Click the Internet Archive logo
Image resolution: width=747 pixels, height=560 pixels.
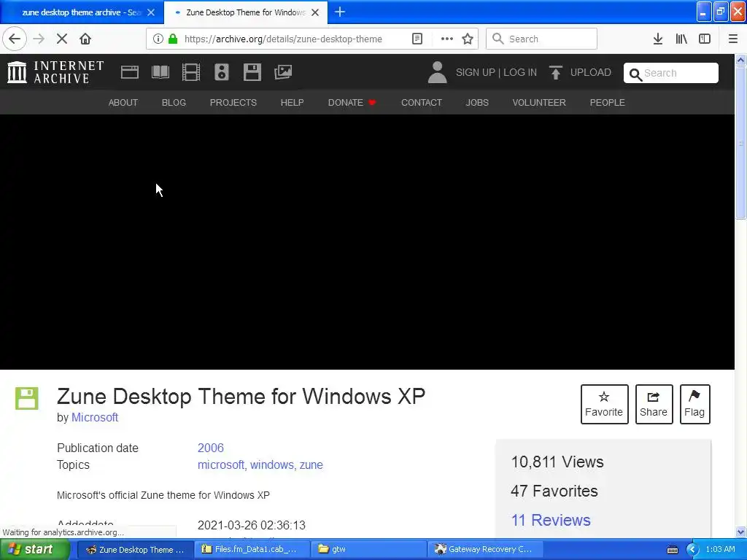(x=55, y=72)
